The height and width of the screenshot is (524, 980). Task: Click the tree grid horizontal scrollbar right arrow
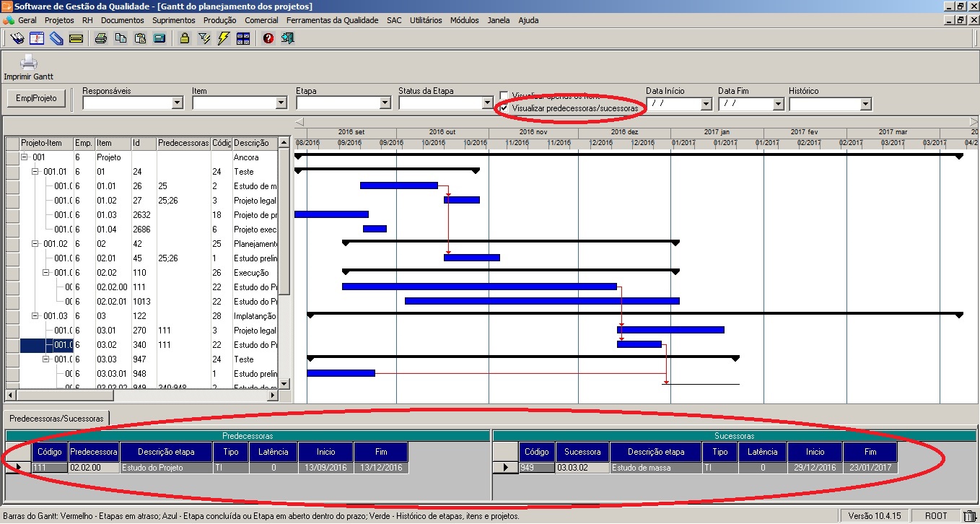[x=273, y=395]
